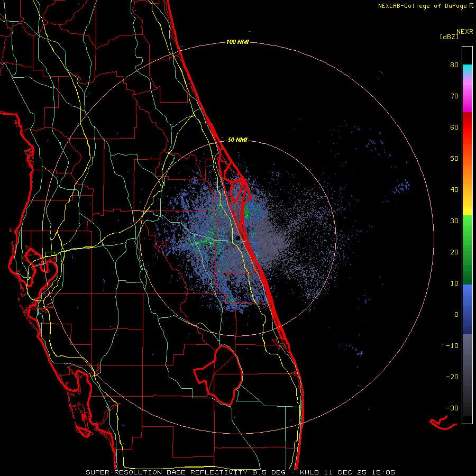Click the 30 dBZ scale value
The image size is (476, 476).
pos(454,221)
